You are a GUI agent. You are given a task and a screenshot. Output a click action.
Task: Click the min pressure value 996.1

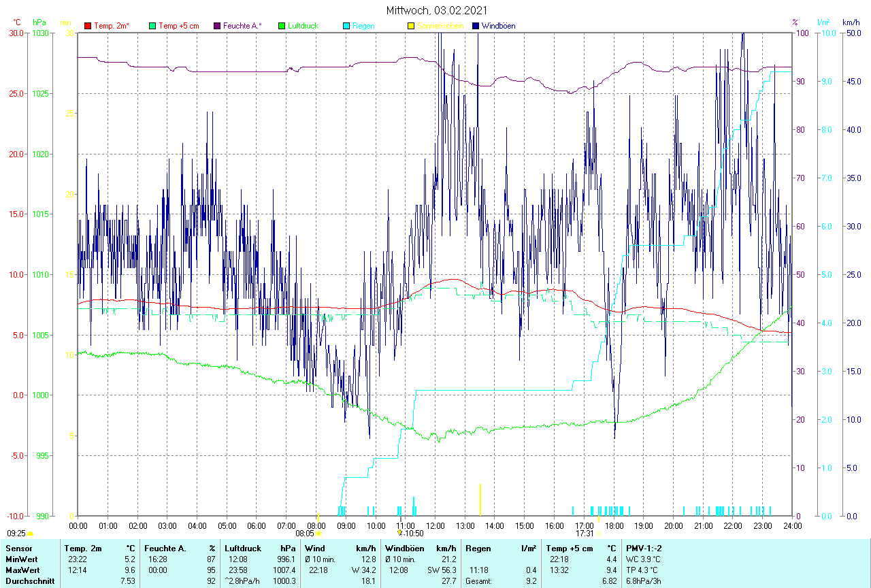click(x=286, y=559)
